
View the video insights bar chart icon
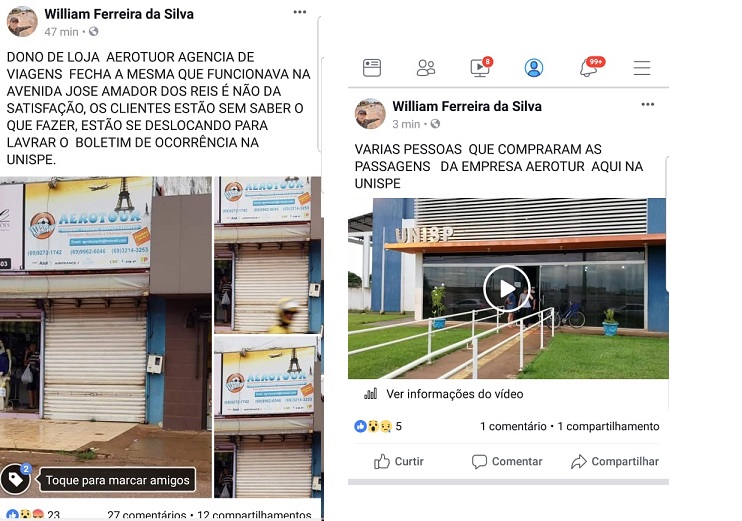(371, 394)
